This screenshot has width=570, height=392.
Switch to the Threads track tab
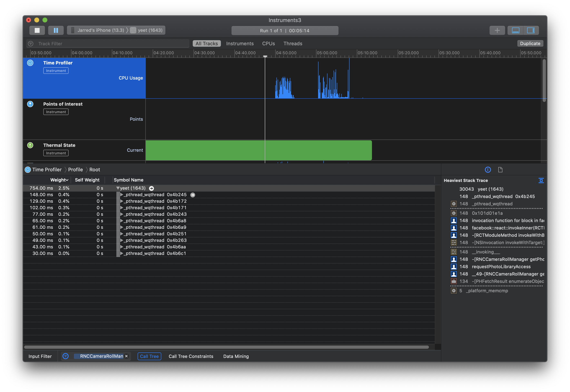[x=293, y=43]
